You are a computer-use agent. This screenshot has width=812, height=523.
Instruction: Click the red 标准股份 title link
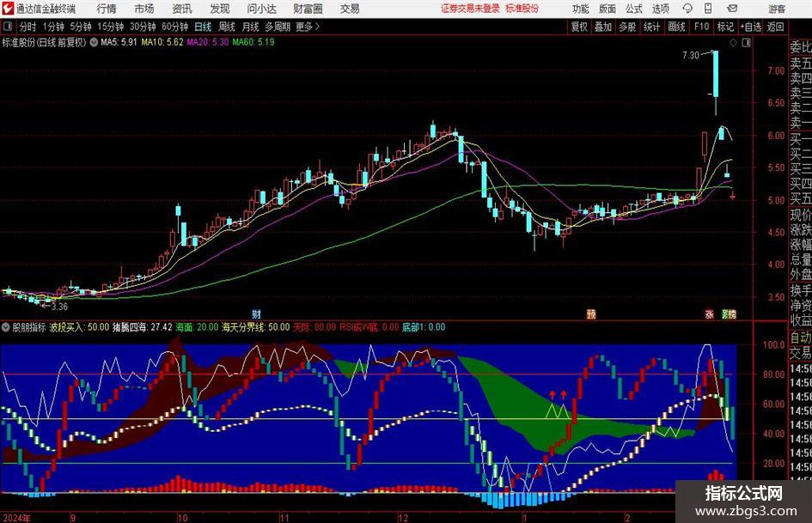point(522,9)
